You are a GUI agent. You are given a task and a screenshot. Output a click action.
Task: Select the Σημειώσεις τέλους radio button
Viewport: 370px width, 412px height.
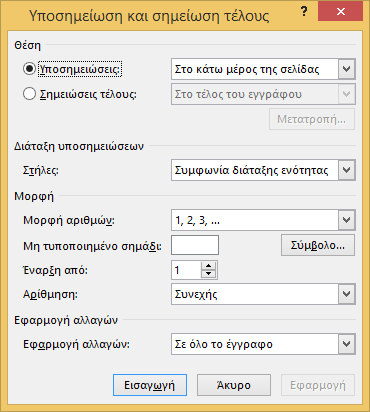point(29,94)
